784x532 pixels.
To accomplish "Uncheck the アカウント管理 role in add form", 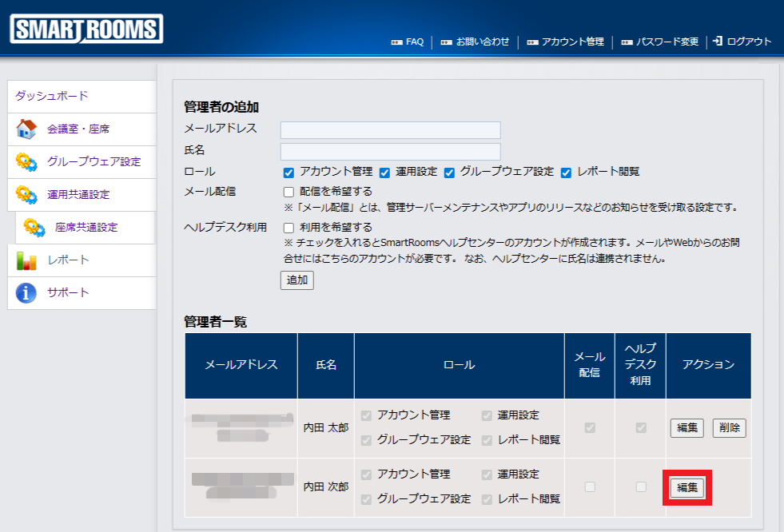I will click(x=289, y=173).
